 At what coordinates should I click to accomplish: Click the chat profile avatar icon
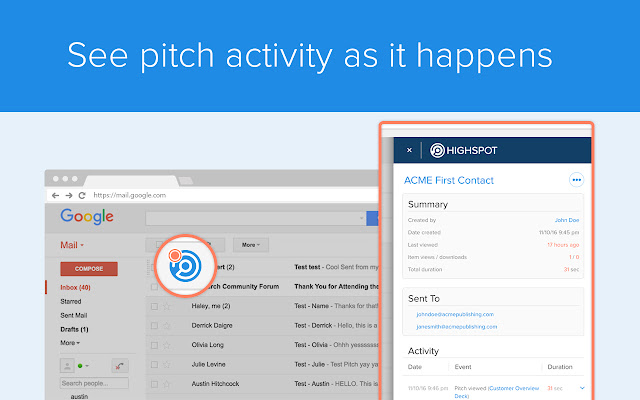pyautogui.click(x=67, y=366)
